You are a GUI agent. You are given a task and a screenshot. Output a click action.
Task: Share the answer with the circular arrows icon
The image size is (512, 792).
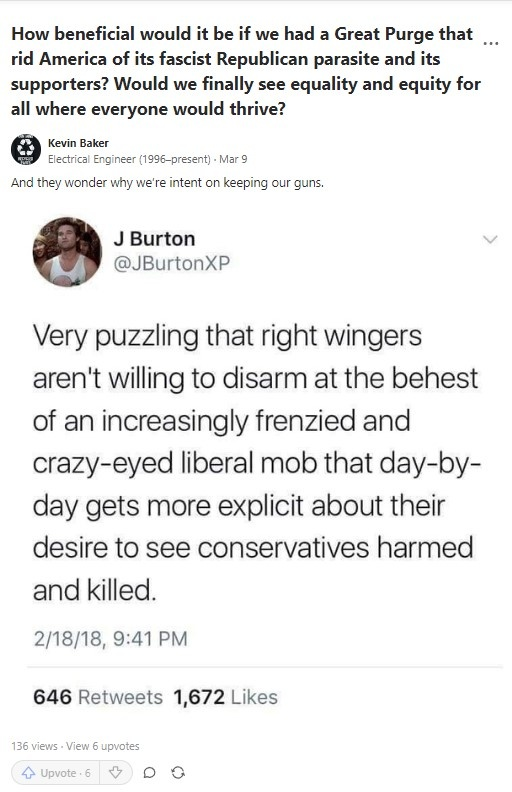(178, 773)
